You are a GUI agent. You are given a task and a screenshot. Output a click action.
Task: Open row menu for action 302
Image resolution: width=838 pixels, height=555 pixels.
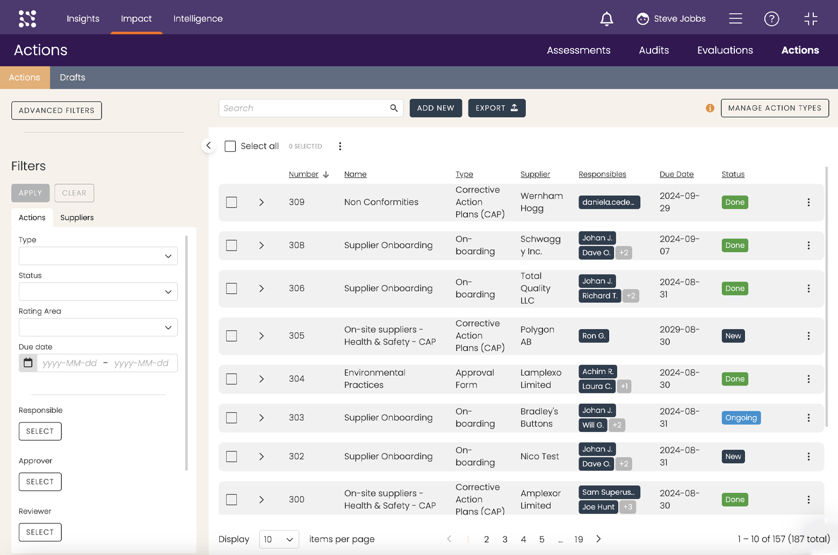point(808,457)
